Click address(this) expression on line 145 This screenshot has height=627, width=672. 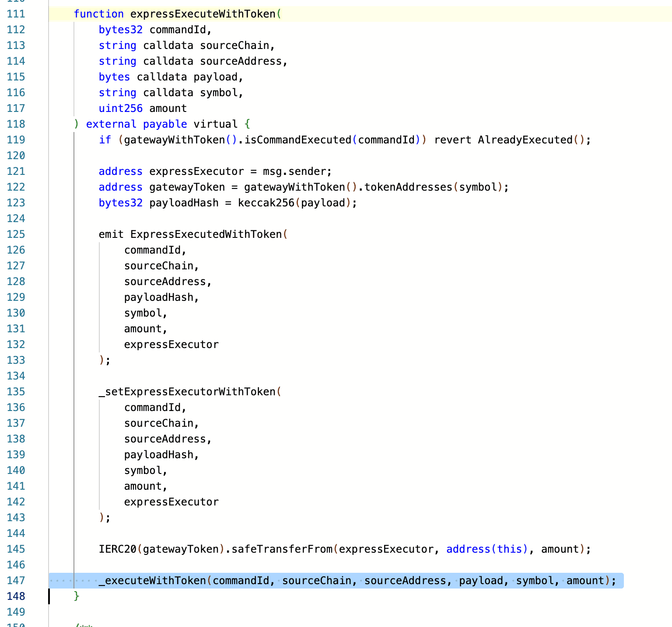pyautogui.click(x=487, y=549)
